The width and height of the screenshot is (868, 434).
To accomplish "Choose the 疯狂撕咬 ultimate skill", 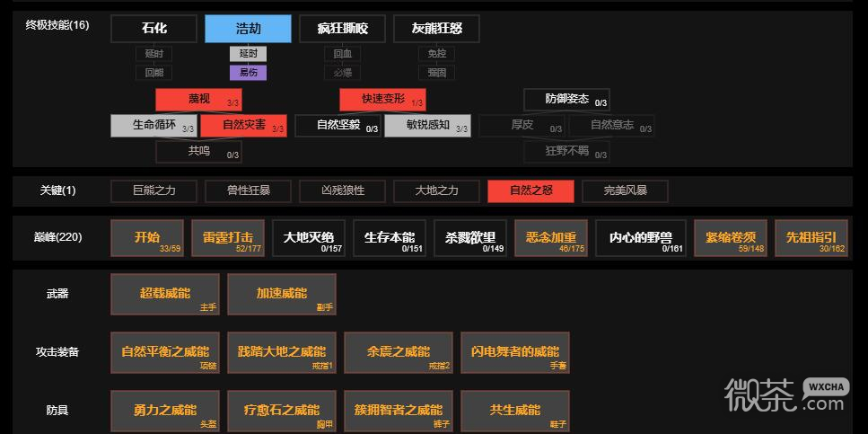I will 342,29.
